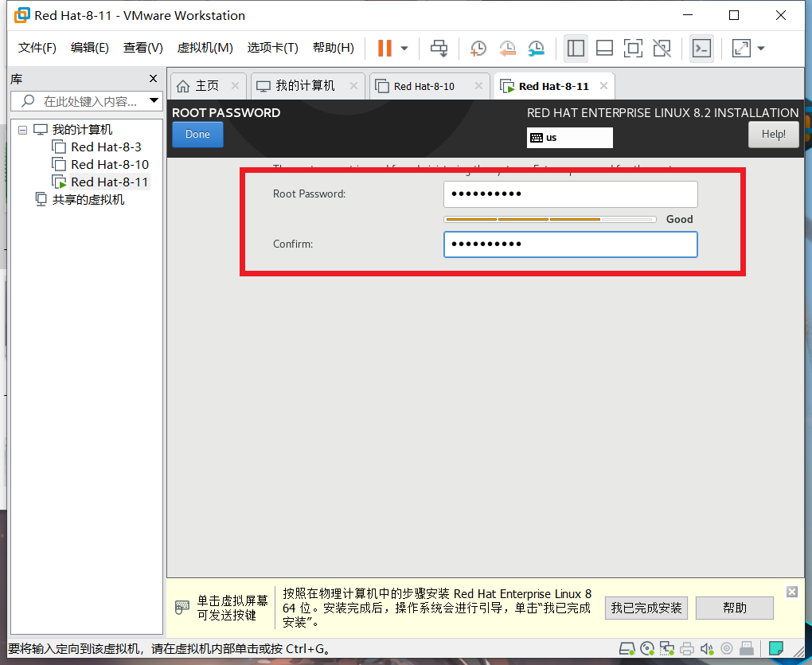
Task: Open the library search filter dropdown
Action: (x=154, y=100)
